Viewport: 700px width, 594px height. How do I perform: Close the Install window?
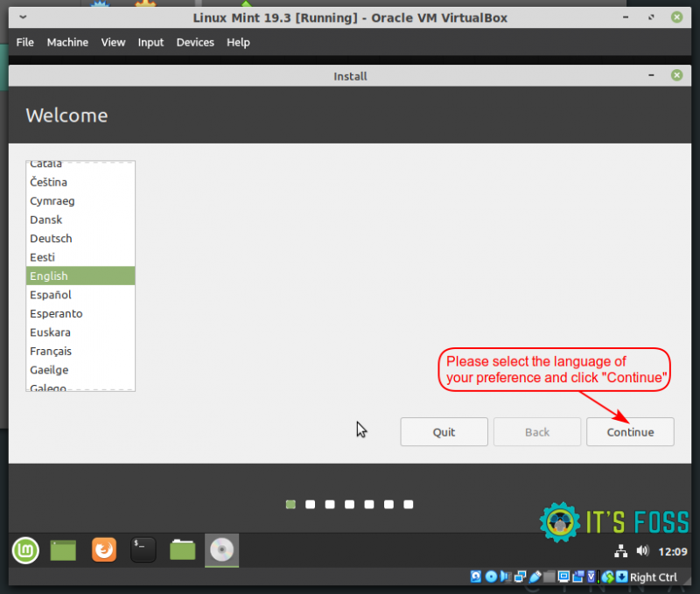click(x=676, y=75)
